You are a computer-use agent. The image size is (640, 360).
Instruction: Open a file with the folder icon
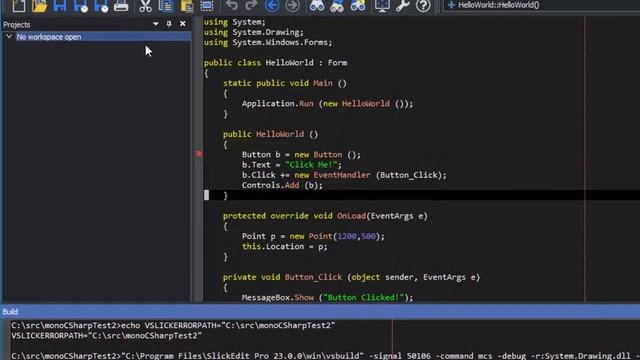point(40,6)
